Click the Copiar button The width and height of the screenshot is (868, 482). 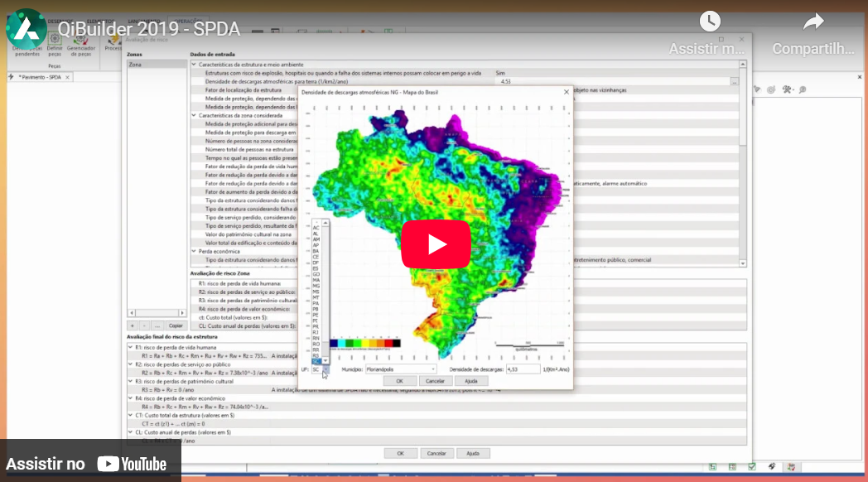point(176,326)
